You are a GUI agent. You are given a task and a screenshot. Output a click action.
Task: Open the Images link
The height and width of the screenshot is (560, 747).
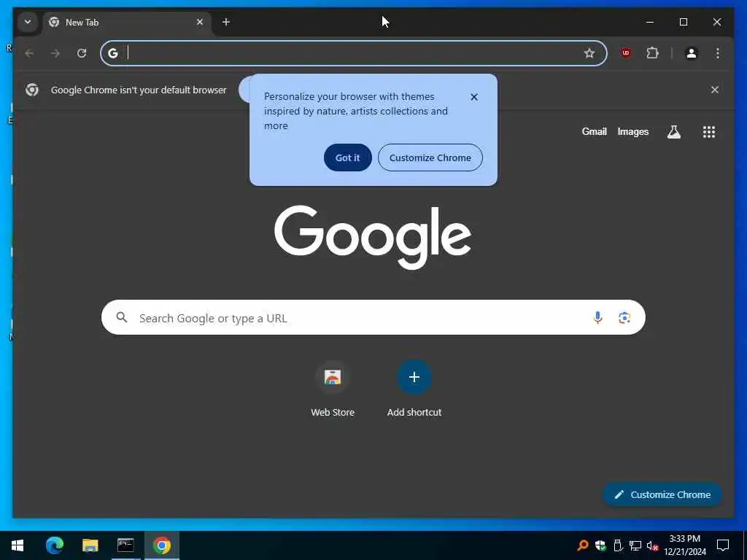tap(633, 131)
